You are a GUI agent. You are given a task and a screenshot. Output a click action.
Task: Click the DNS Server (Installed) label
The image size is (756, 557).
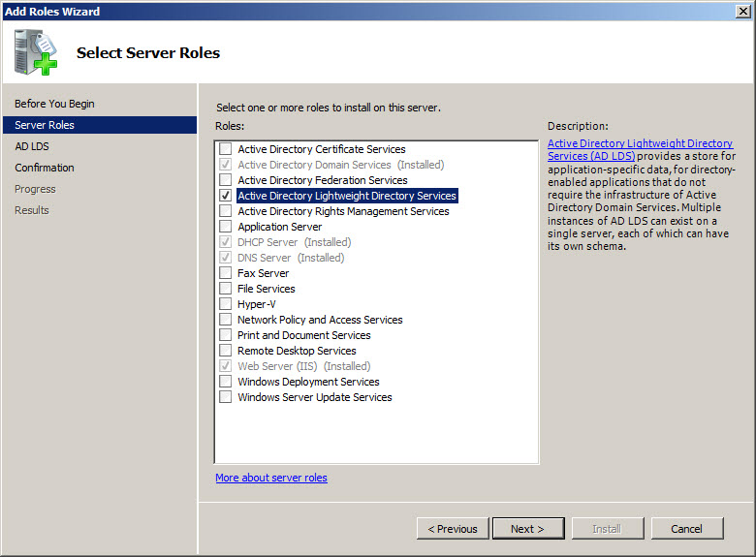[x=291, y=258]
